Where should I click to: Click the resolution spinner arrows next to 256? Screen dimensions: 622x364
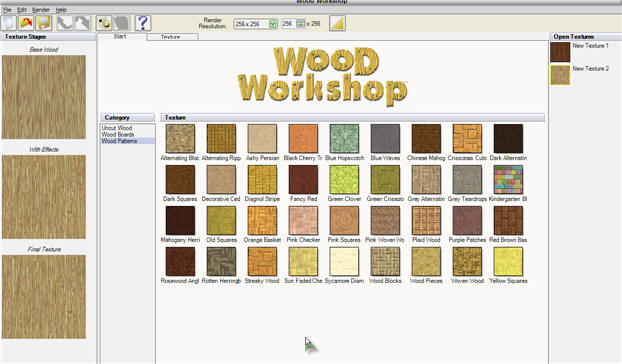click(x=301, y=24)
